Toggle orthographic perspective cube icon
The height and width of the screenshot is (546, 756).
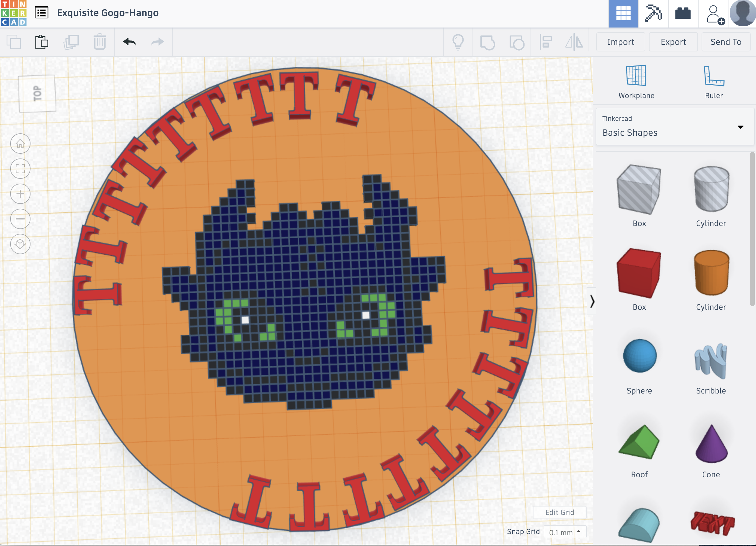pyautogui.click(x=20, y=244)
